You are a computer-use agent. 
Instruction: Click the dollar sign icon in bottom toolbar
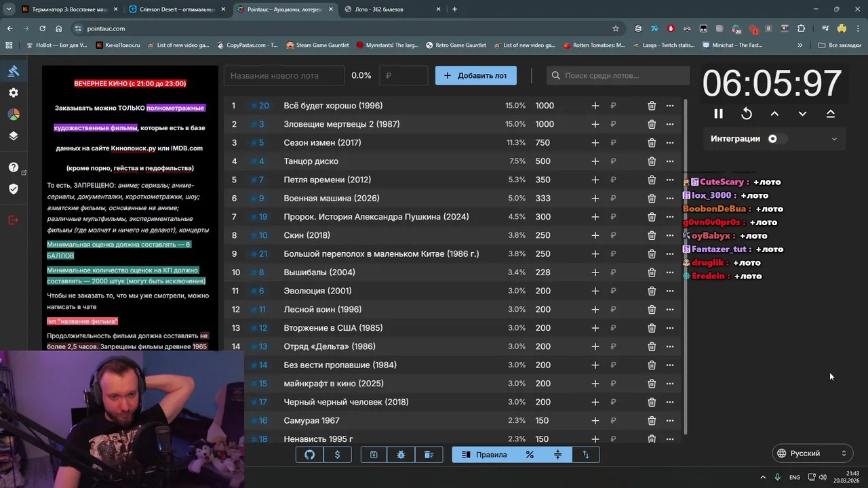(338, 455)
